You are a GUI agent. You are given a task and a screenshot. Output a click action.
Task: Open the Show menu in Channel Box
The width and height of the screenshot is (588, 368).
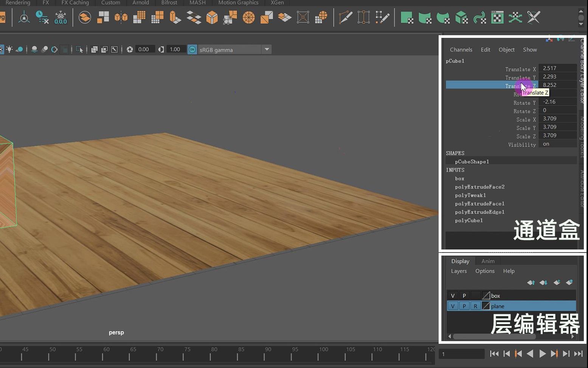pos(530,50)
